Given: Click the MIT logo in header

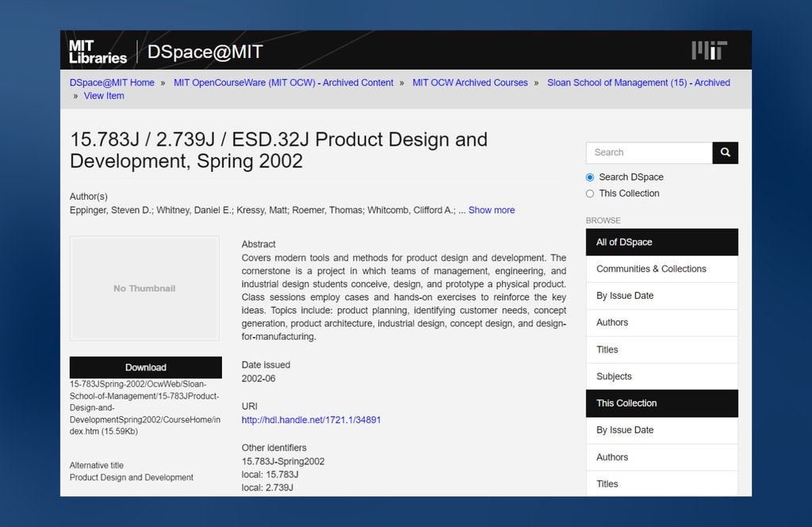Looking at the screenshot, I should [x=710, y=51].
